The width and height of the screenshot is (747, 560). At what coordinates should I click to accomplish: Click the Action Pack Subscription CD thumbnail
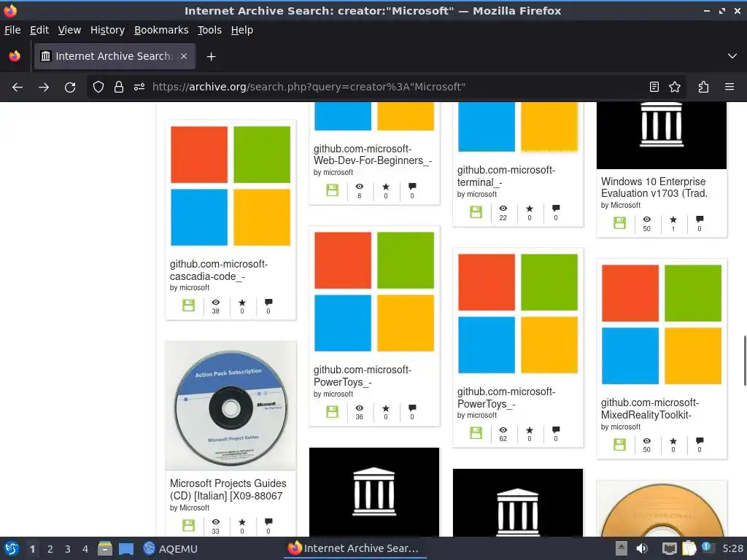(231, 406)
